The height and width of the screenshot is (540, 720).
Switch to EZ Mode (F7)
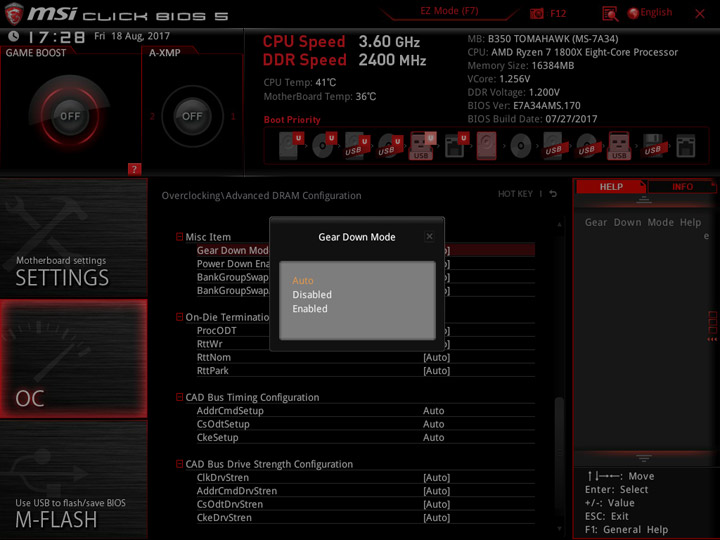pyautogui.click(x=449, y=11)
